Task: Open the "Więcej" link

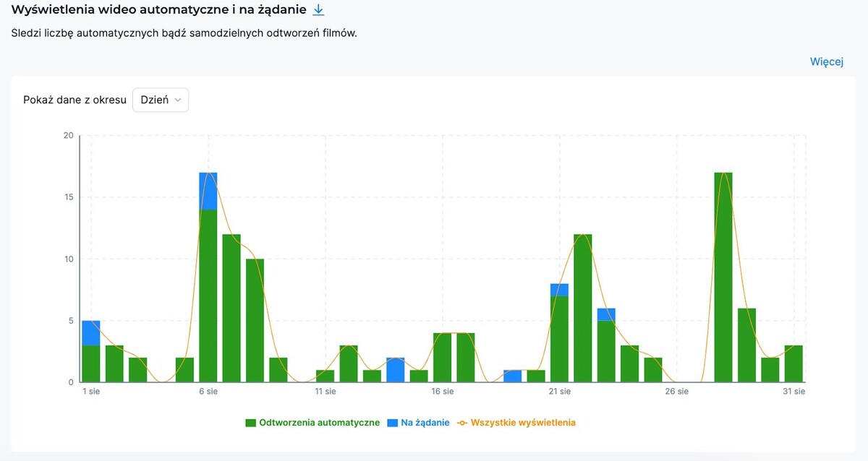Action: [826, 61]
